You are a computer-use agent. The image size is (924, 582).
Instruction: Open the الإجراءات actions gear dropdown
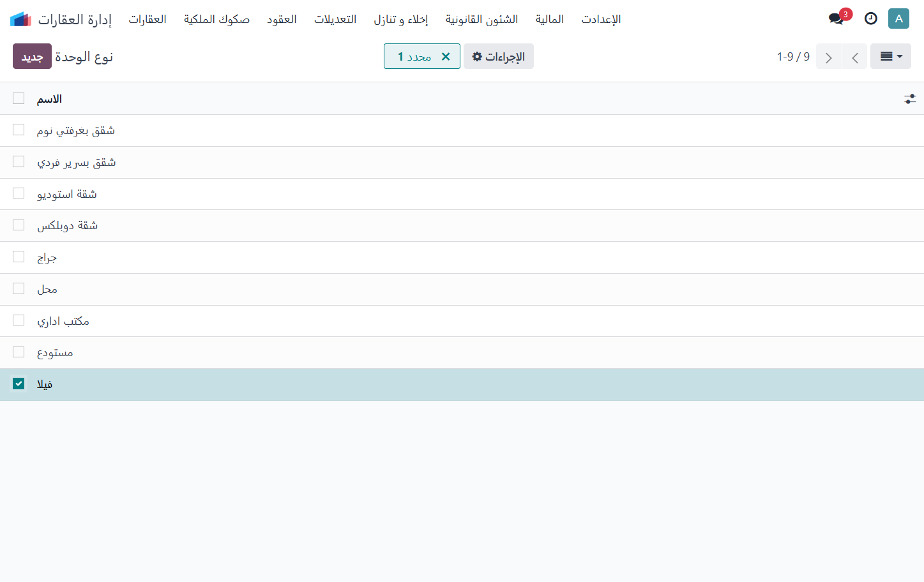[499, 56]
